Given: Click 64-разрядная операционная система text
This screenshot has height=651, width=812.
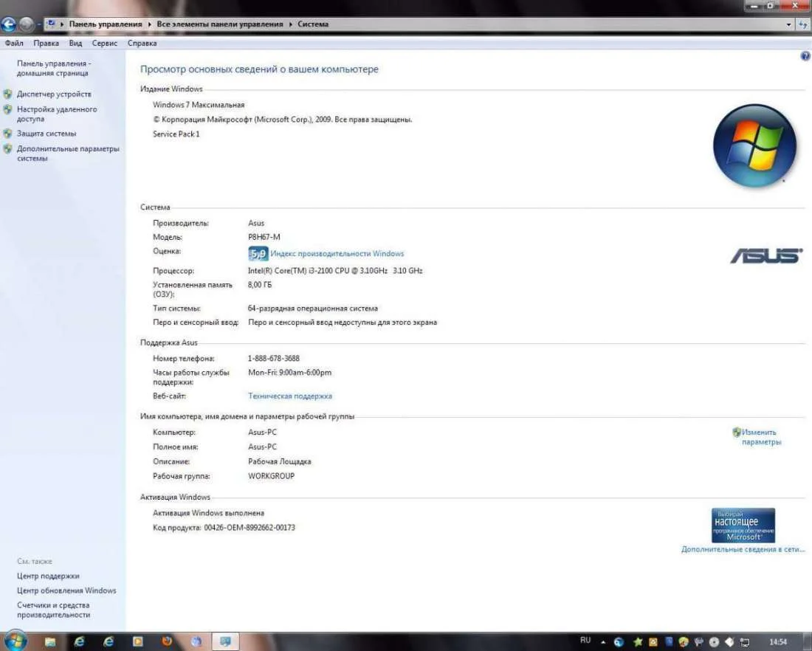Looking at the screenshot, I should coord(313,309).
